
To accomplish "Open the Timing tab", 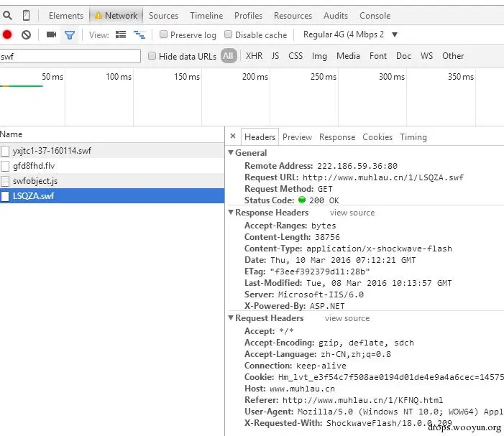I will coord(413,137).
